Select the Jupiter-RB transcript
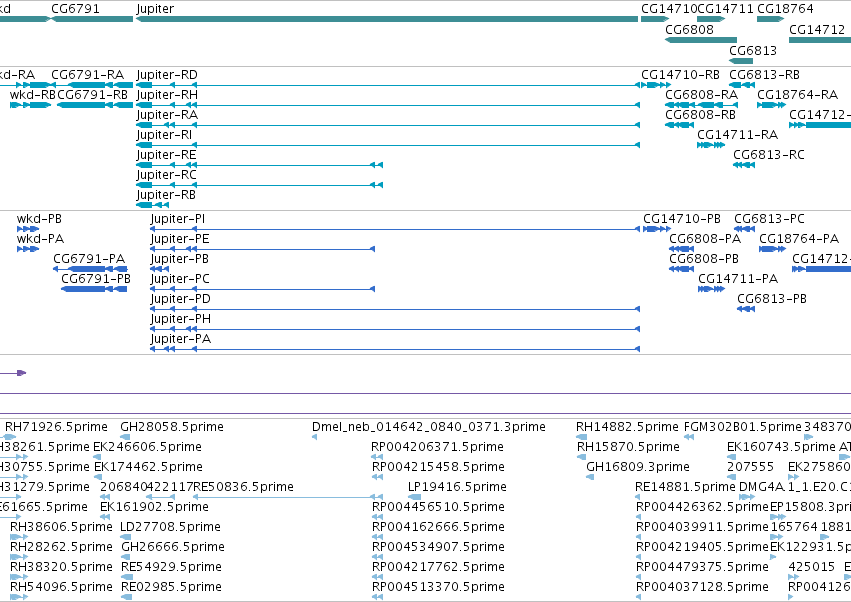 coord(153,205)
